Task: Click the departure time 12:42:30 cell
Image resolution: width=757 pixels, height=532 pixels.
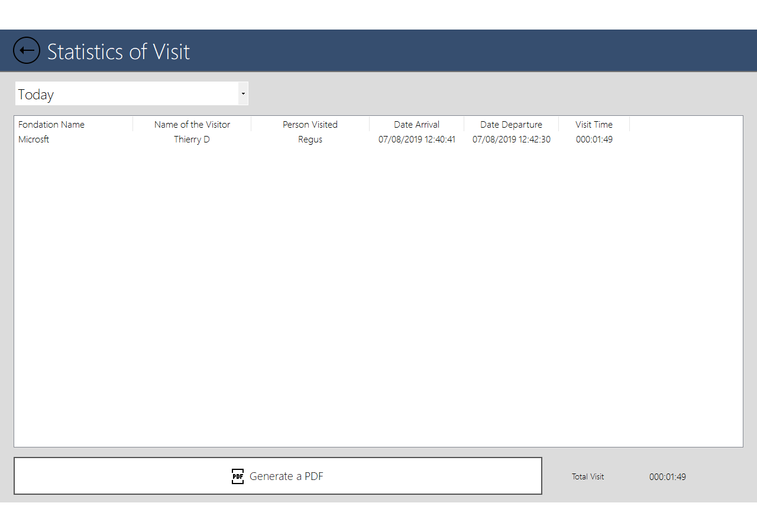Action: click(511, 140)
